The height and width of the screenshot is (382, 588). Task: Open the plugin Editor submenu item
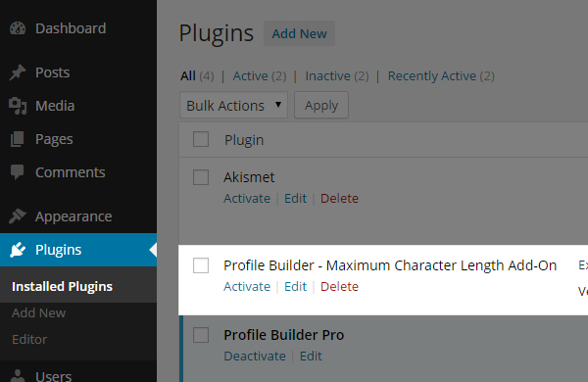pos(29,339)
